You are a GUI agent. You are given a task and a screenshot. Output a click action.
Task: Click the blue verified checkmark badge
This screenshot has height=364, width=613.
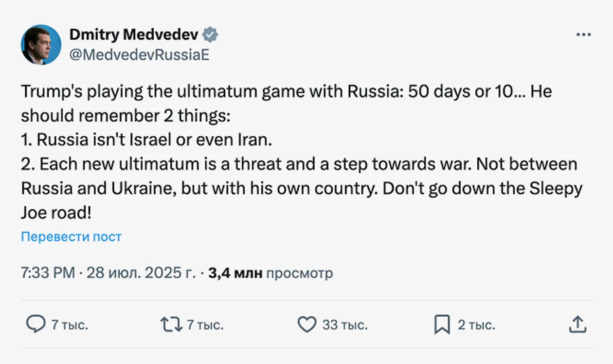click(210, 35)
